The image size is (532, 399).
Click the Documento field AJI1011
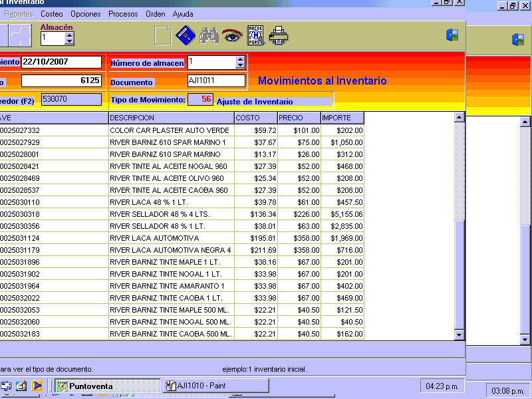pyautogui.click(x=216, y=81)
